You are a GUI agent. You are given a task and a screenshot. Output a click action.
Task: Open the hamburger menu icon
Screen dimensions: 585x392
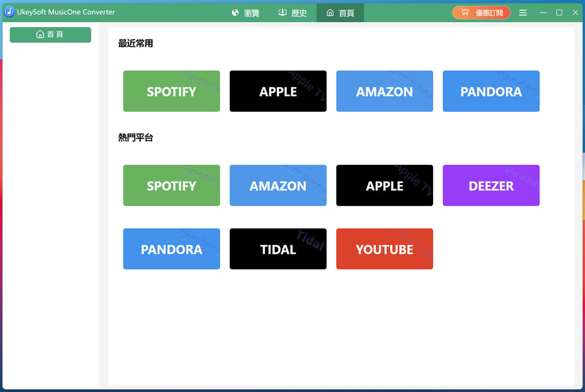point(523,13)
